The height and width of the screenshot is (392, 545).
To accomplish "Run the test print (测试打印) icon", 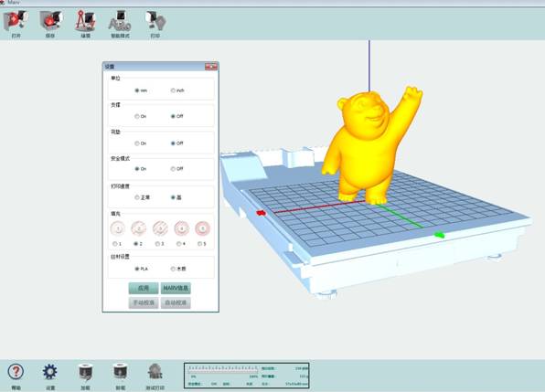I will point(155,372).
